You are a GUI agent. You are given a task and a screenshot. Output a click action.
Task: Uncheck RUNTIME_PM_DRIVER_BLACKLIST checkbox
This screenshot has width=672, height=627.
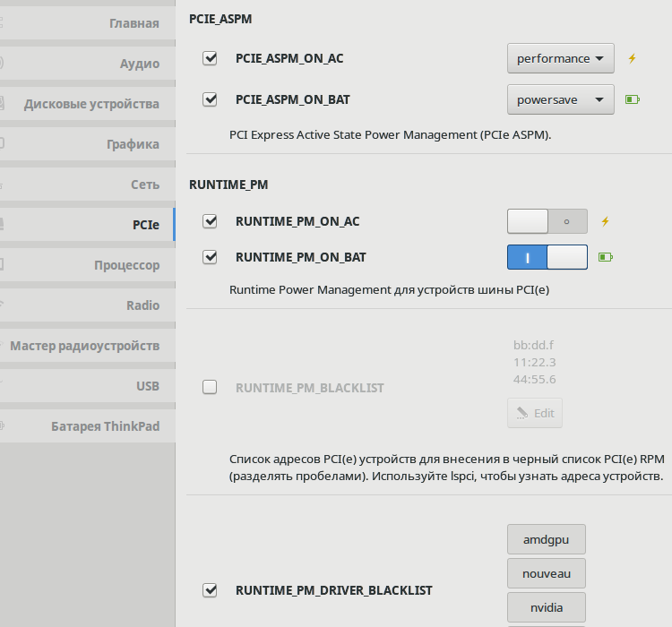pyautogui.click(x=210, y=590)
